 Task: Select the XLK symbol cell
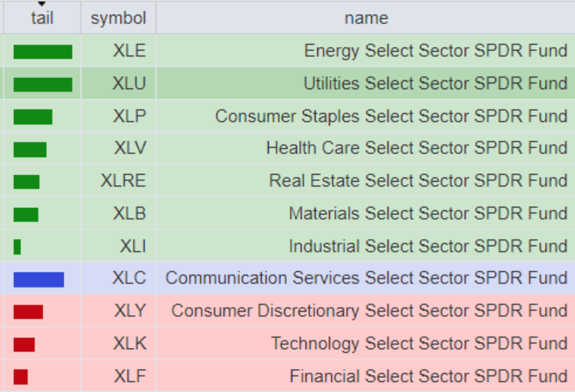[x=130, y=344]
